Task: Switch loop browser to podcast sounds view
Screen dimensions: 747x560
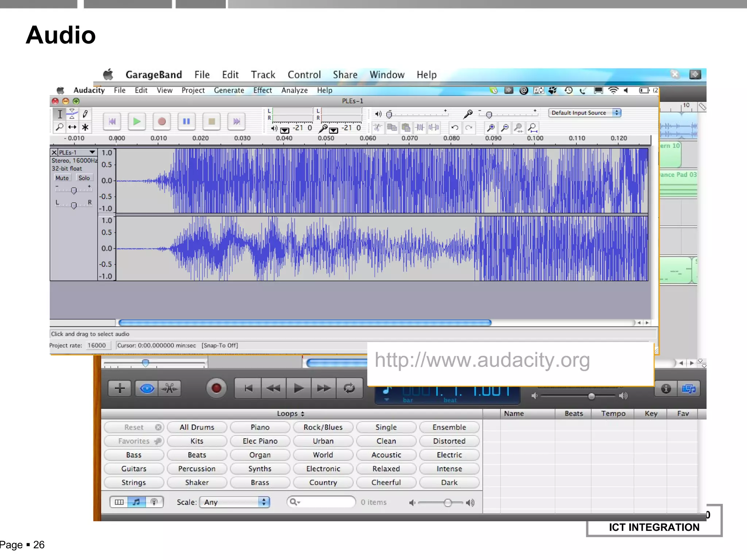Action: [x=154, y=502]
